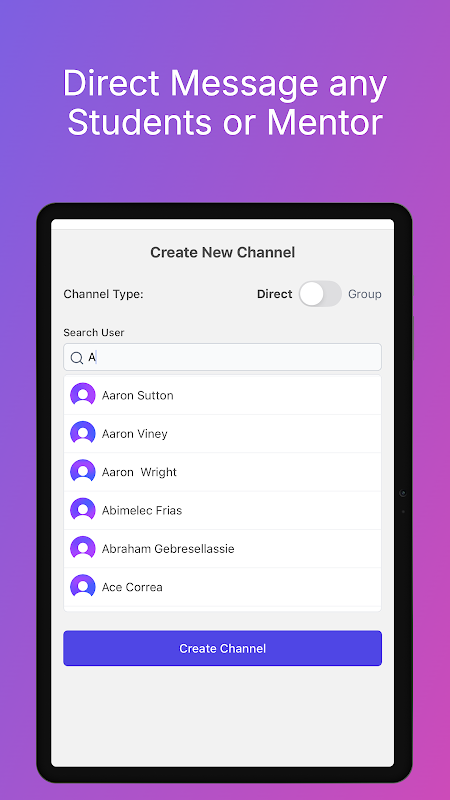Click Aaron Viney's avatar icon
The height and width of the screenshot is (800, 450).
pyautogui.click(x=83, y=434)
